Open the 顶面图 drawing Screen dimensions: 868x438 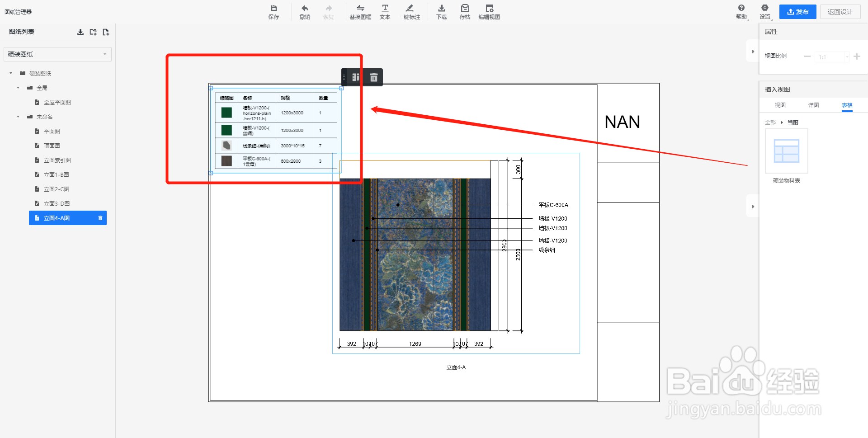point(52,146)
